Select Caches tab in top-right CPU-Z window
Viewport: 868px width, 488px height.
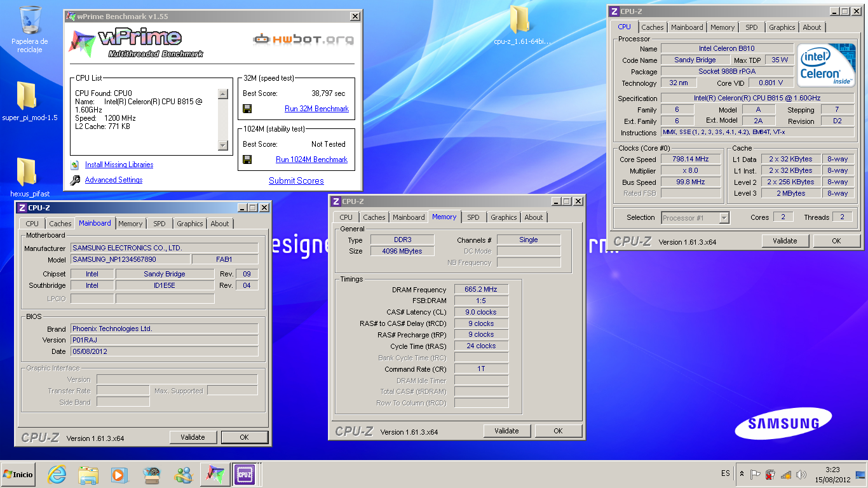tap(652, 27)
